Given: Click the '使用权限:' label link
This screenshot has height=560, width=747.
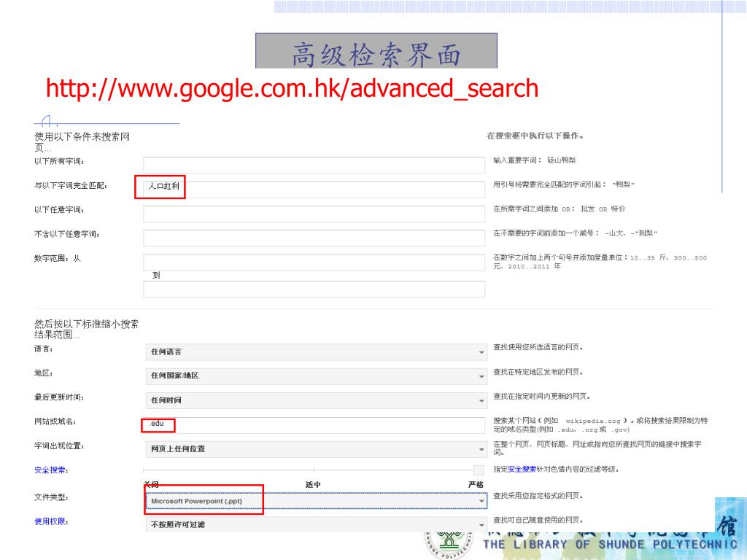Looking at the screenshot, I should pyautogui.click(x=51, y=521).
